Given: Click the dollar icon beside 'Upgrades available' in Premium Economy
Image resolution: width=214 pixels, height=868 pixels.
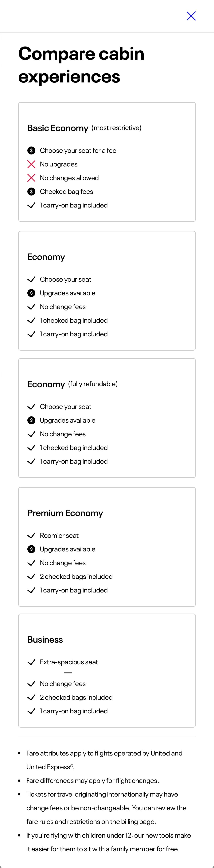Looking at the screenshot, I should (x=31, y=549).
